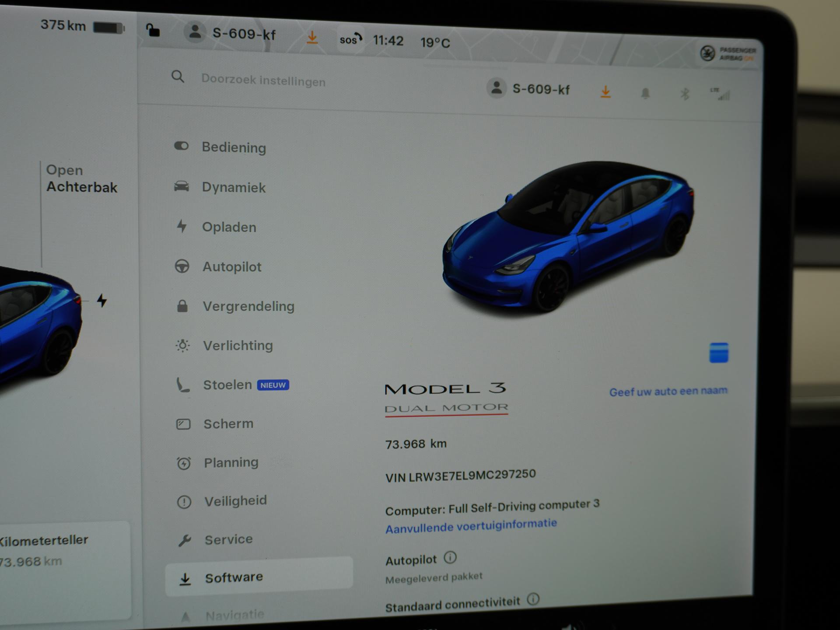Click the blue card icon below car image
The width and height of the screenshot is (840, 630).
[719, 353]
